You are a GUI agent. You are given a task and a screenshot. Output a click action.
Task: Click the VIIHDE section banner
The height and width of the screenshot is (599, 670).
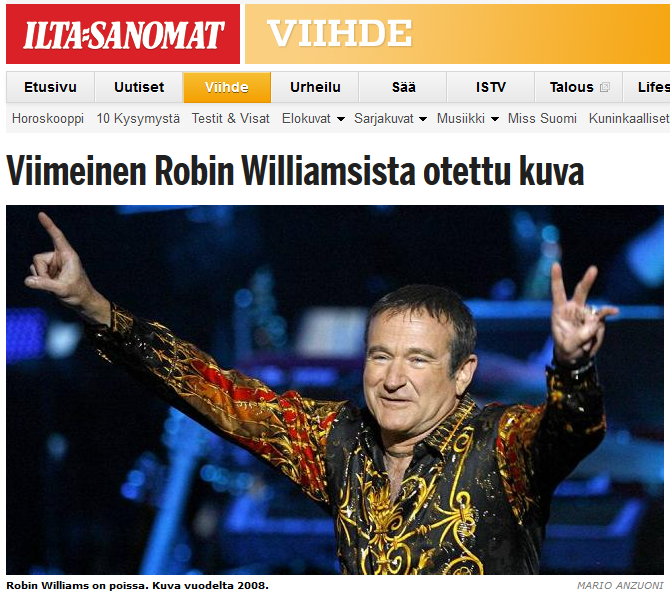tap(458, 34)
